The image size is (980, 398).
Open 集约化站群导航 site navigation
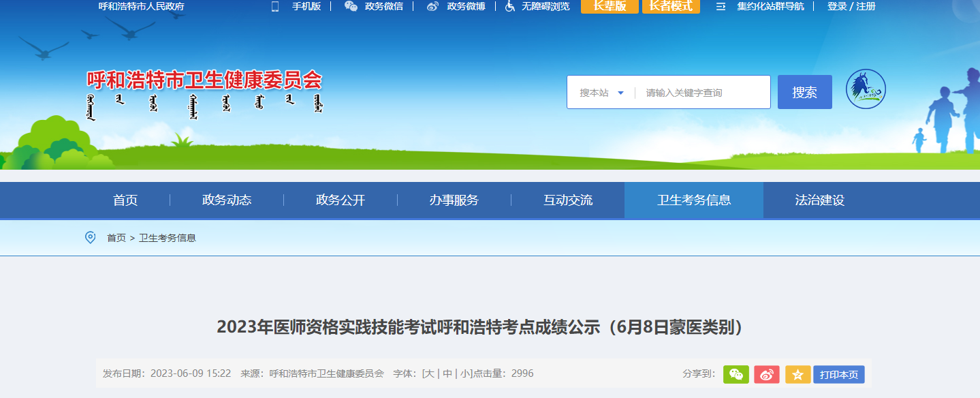[770, 6]
